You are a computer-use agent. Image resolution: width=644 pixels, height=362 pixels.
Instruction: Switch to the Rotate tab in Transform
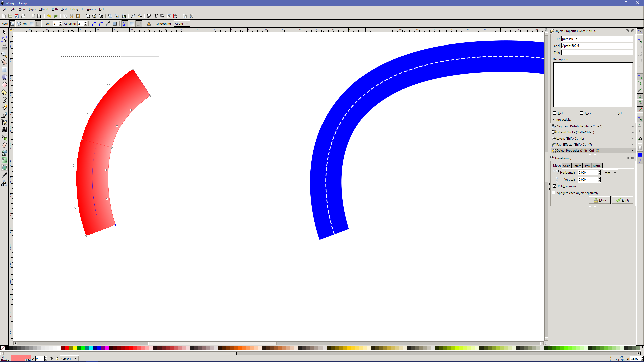point(576,166)
